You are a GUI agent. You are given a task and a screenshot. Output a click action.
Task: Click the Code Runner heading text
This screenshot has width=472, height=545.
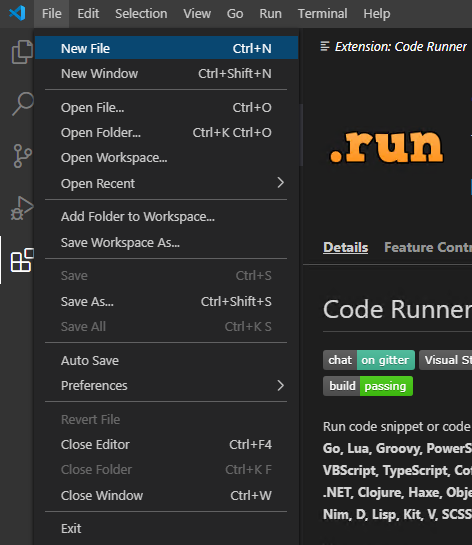(x=397, y=309)
